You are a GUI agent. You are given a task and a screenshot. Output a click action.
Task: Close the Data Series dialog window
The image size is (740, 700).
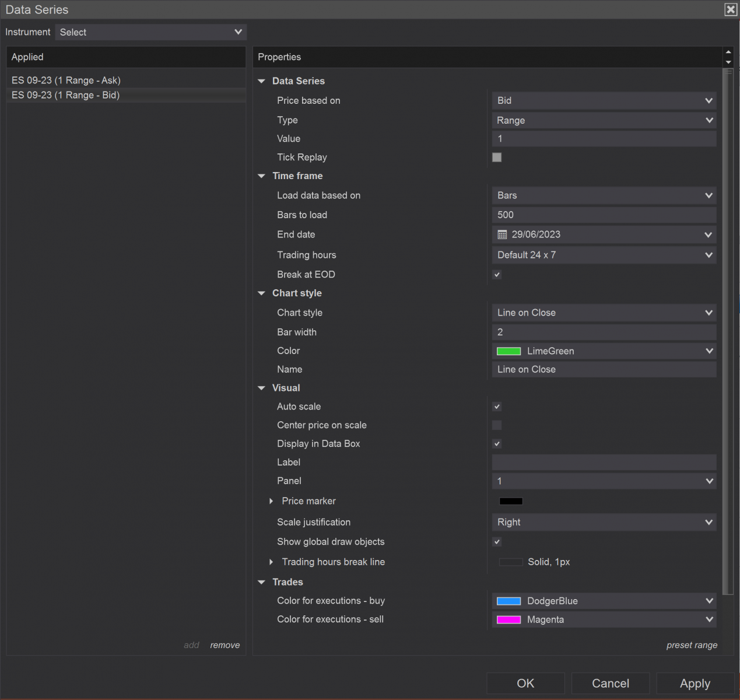tap(731, 9)
